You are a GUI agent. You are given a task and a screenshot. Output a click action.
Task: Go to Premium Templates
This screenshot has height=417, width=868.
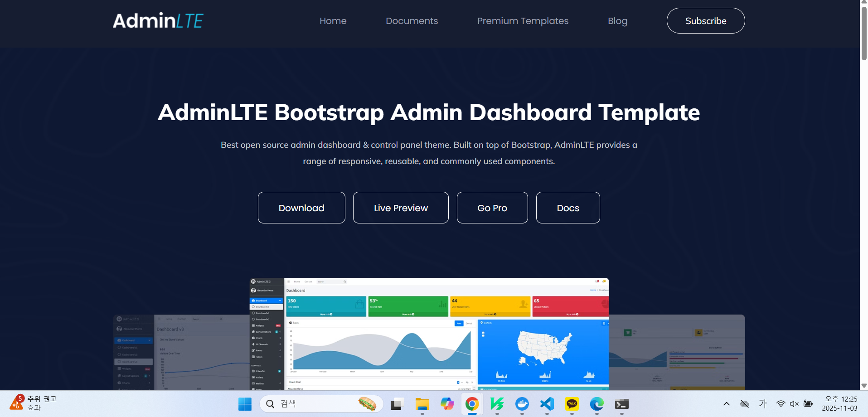(523, 21)
